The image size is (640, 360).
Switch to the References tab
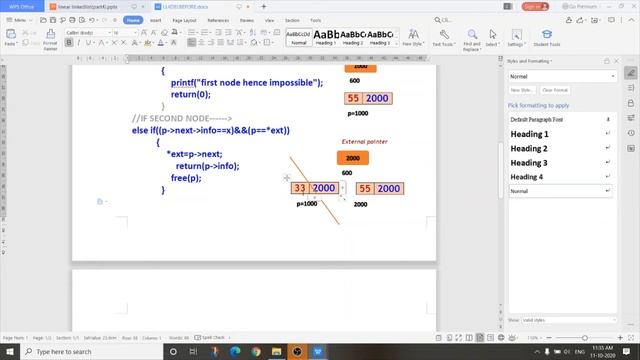(218, 20)
